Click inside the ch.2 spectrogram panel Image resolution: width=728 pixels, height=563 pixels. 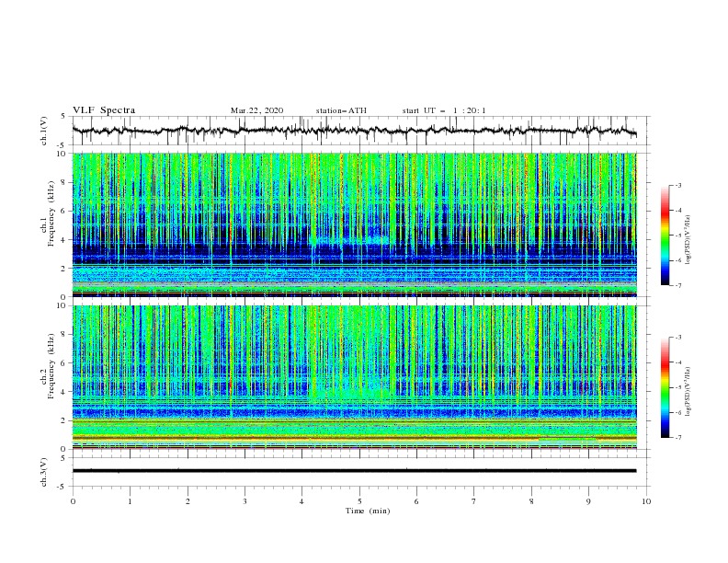point(354,377)
